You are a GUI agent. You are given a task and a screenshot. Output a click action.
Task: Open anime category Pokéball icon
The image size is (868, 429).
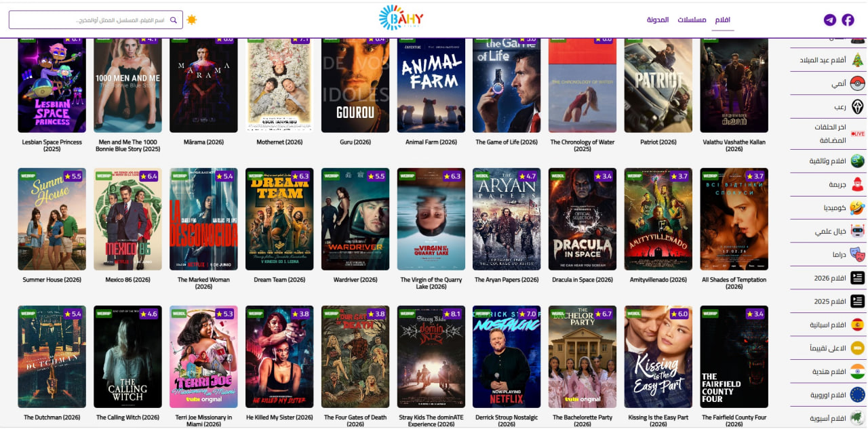click(858, 83)
